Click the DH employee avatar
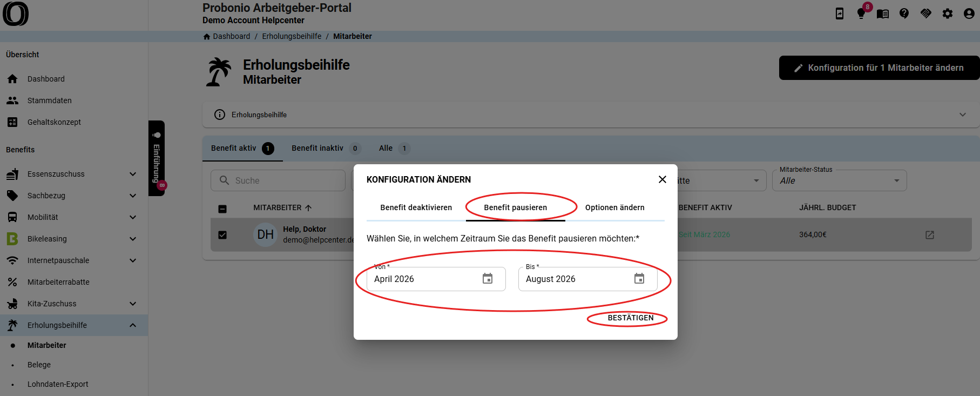Screen dimensions: 980x396 coord(265,234)
